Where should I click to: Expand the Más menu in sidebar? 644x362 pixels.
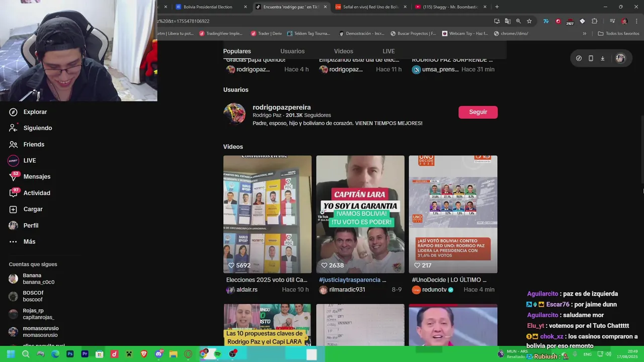pyautogui.click(x=22, y=242)
